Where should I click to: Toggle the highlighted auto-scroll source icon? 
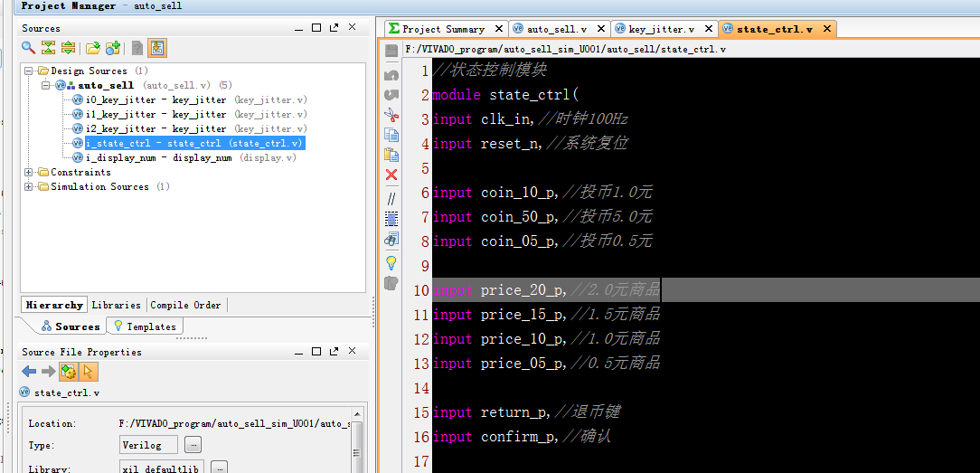coord(157,48)
